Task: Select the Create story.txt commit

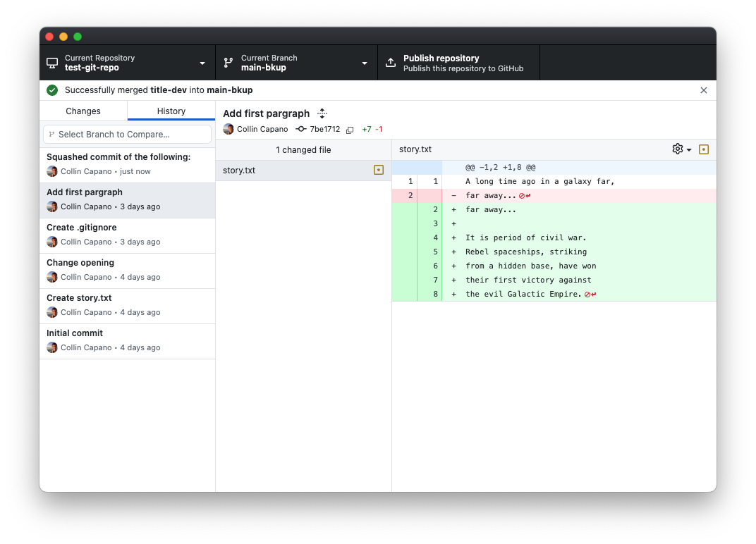Action: [x=127, y=306]
